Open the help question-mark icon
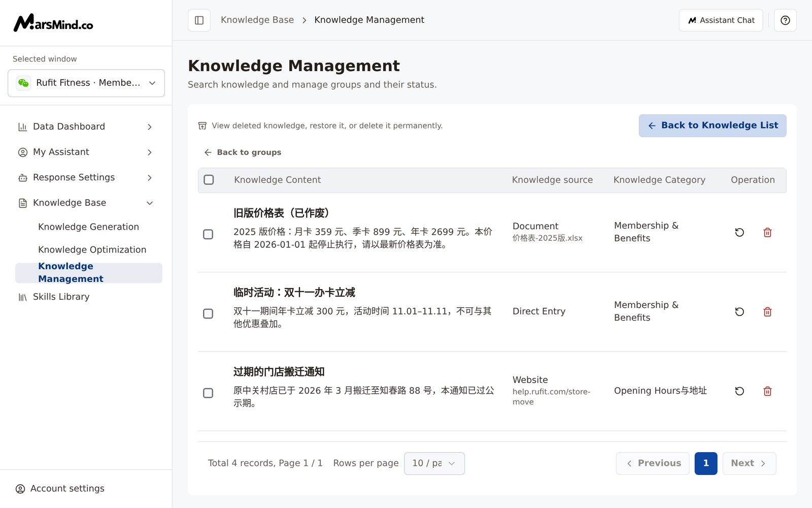This screenshot has height=508, width=812. point(785,20)
